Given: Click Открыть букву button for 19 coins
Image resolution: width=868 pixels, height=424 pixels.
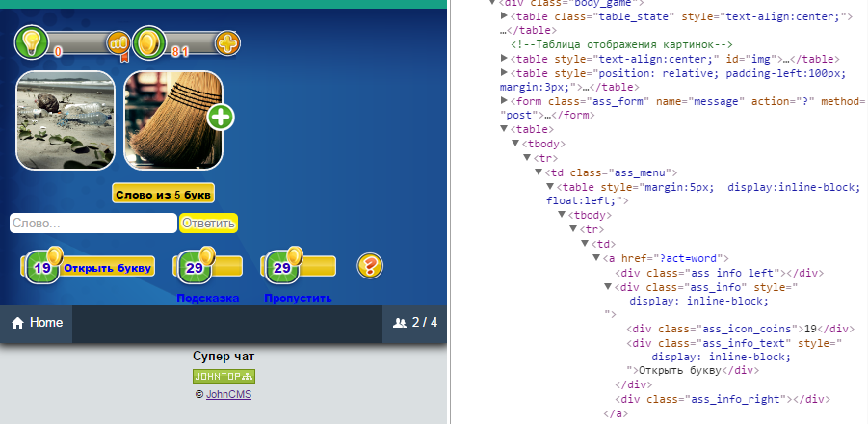Looking at the screenshot, I should click(x=90, y=268).
